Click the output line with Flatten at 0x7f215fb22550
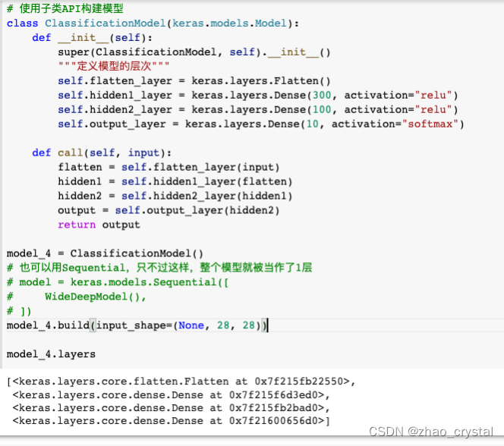 (x=181, y=382)
